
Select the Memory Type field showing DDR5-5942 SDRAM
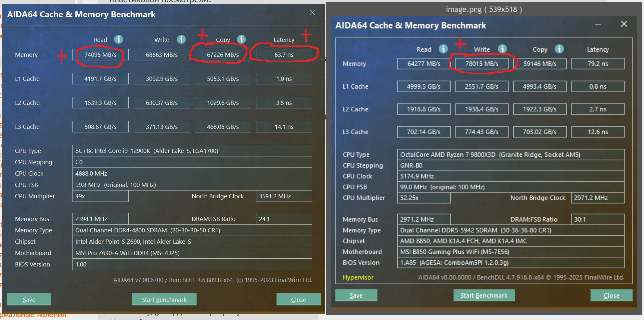click(511, 230)
